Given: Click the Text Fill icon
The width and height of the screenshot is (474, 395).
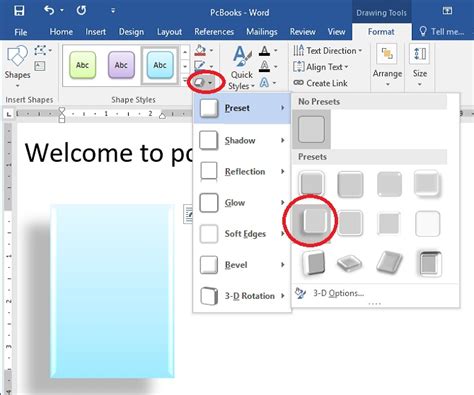Looking at the screenshot, I should tap(265, 51).
